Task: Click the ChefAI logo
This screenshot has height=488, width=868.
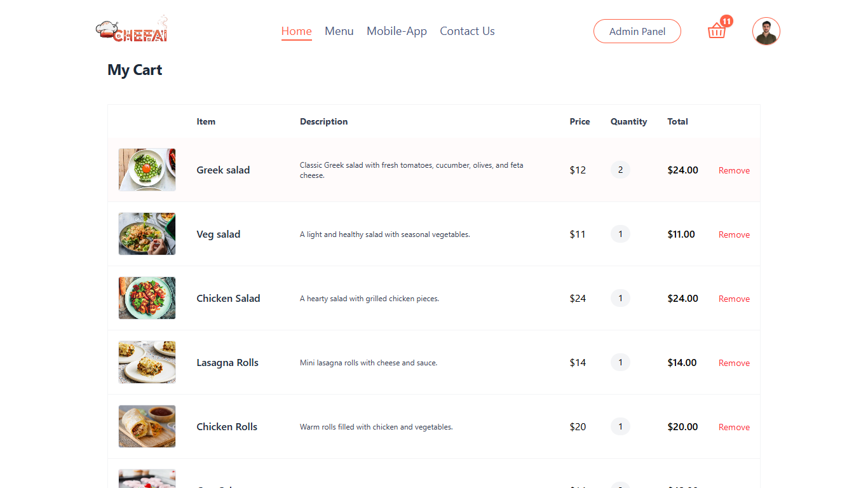Action: [132, 30]
